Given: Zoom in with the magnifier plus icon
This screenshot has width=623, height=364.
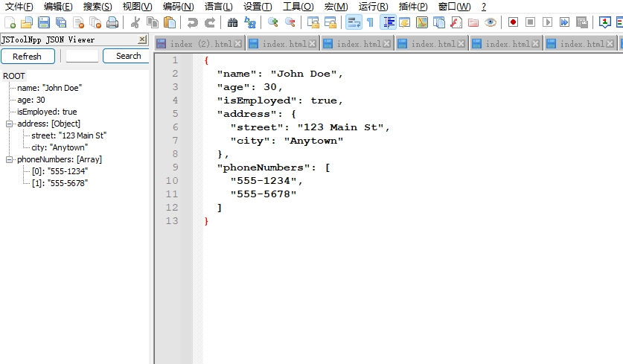Looking at the screenshot, I should pyautogui.click(x=272, y=22).
